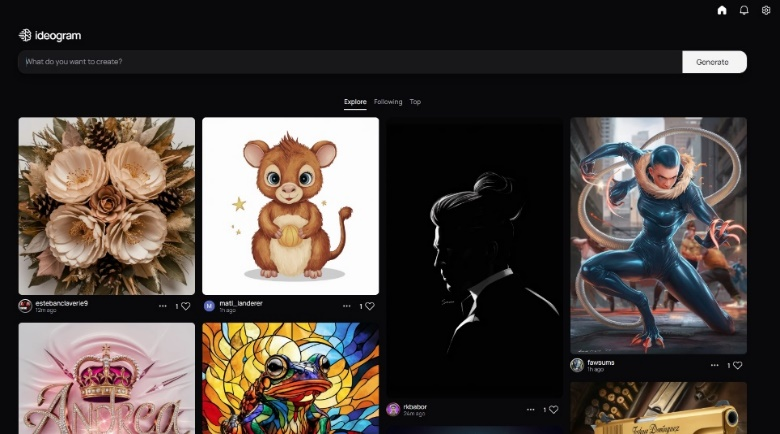Click the home icon in top bar

click(722, 10)
